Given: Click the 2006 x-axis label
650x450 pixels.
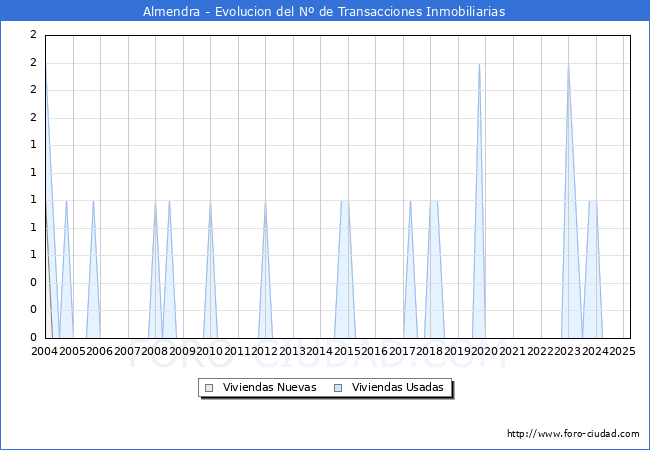Looking at the screenshot, I should [x=99, y=351].
